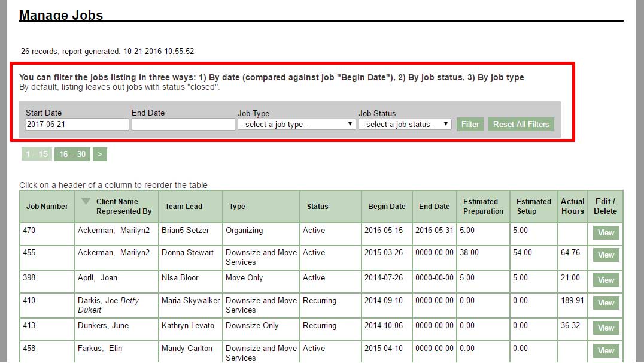Click the 26 records report generated text
The image size is (644, 363).
[107, 52]
